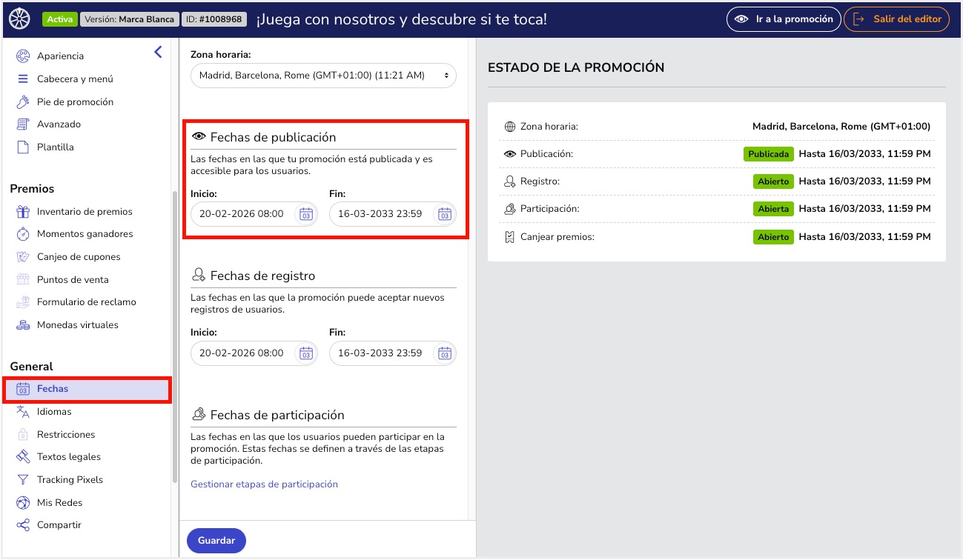Select the Inventario de premios icon
The image size is (963, 560).
[23, 211]
